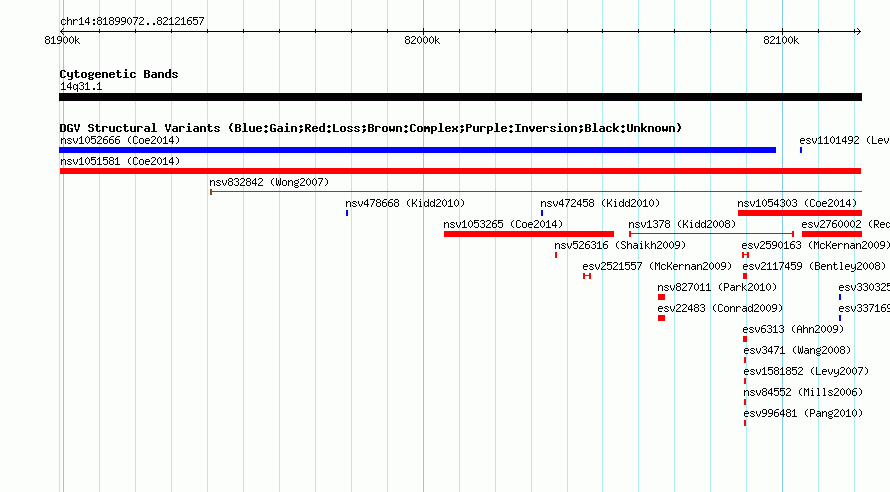This screenshot has width=890, height=492.
Task: Click the red esv2521557 bracket glyph
Action: [x=587, y=276]
